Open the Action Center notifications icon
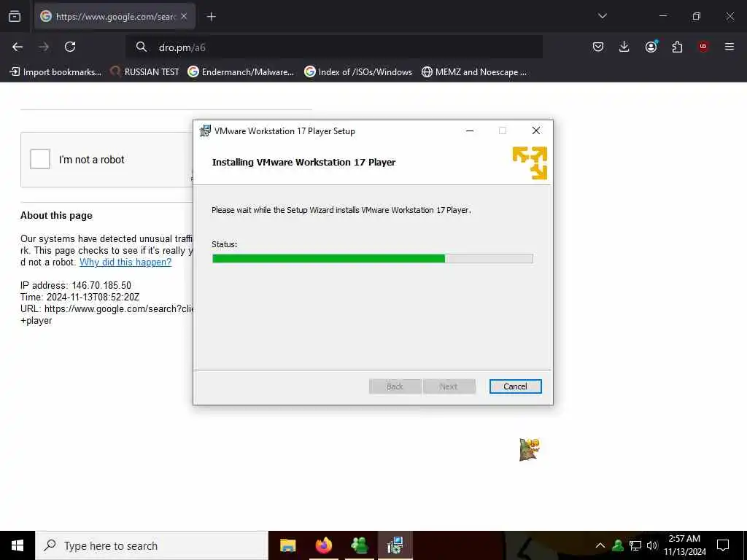The width and height of the screenshot is (747, 560). (723, 545)
